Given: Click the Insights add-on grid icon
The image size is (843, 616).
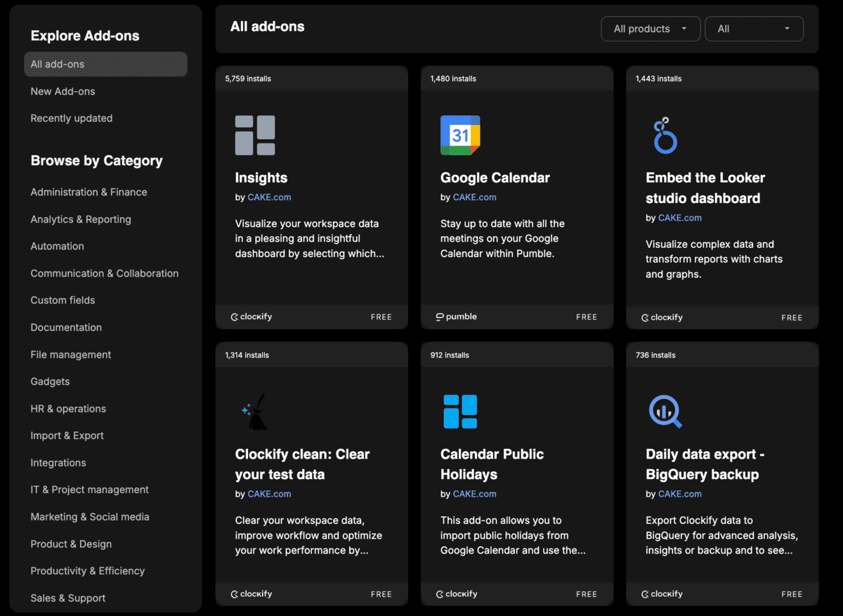Looking at the screenshot, I should 255,136.
